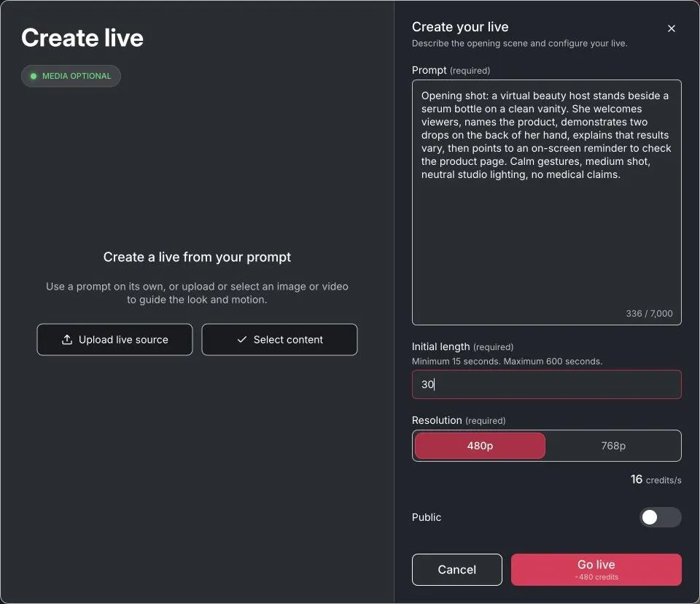
Task: Focus the Initial length input field
Action: tap(546, 384)
